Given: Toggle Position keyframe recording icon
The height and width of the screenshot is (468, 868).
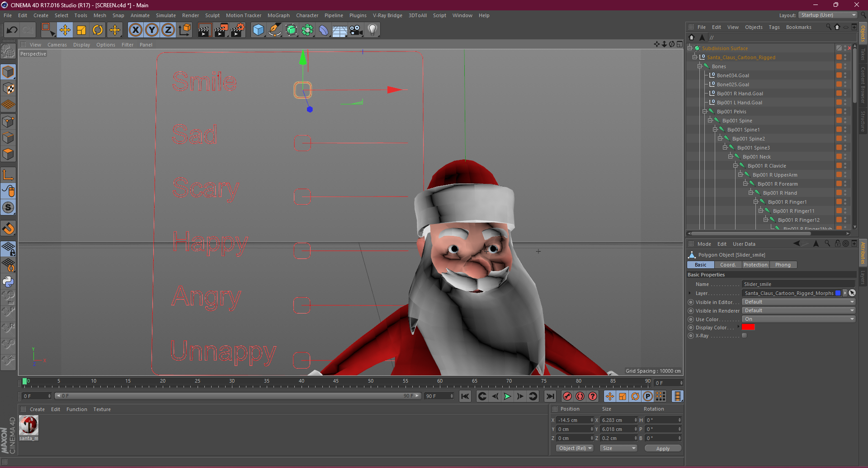Looking at the screenshot, I should point(610,396).
